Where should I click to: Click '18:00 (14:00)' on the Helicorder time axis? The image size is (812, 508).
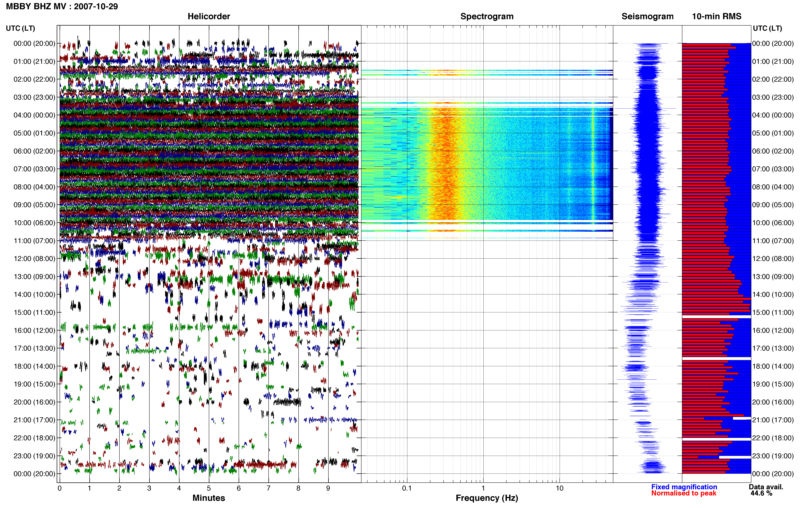pyautogui.click(x=34, y=367)
